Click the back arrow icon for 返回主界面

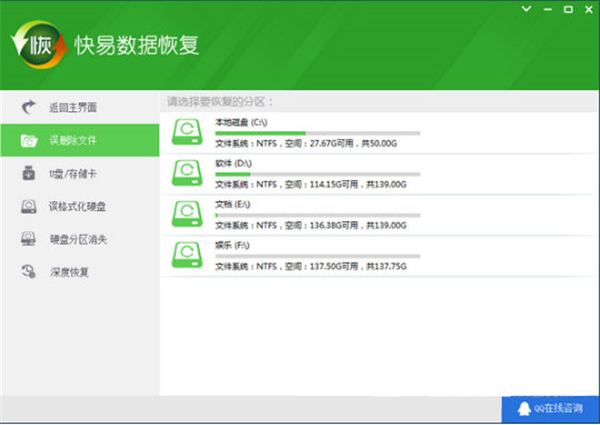pos(30,107)
